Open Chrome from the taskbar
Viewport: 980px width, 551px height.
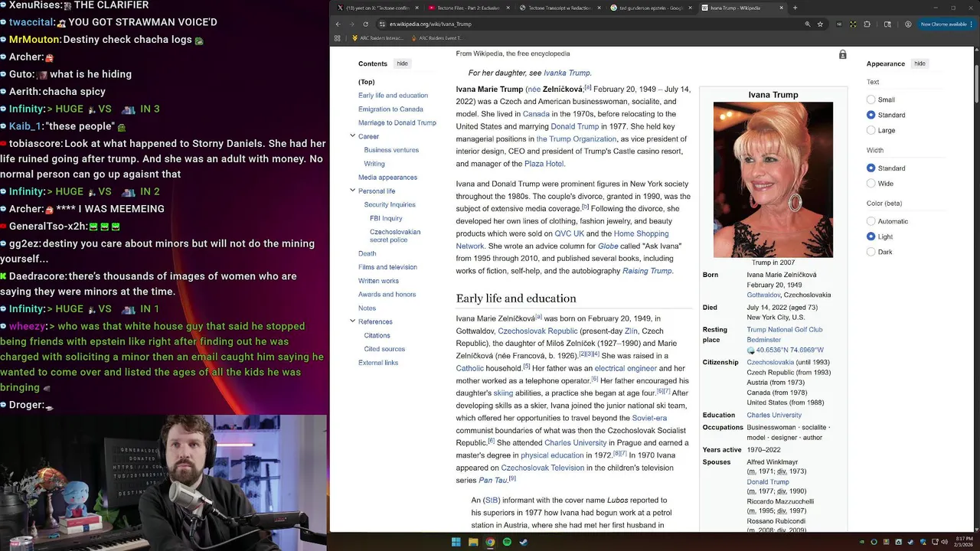point(490,542)
